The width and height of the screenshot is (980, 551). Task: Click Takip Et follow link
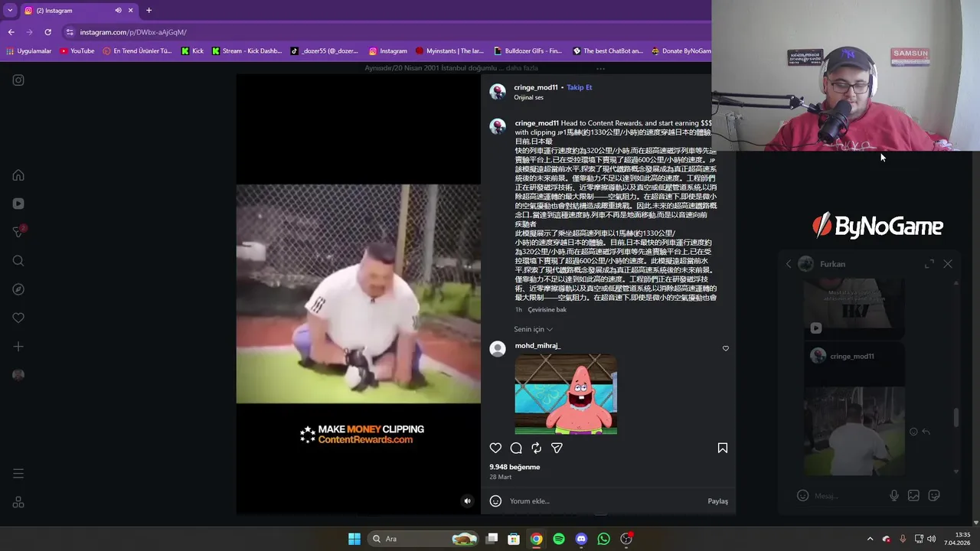point(580,87)
